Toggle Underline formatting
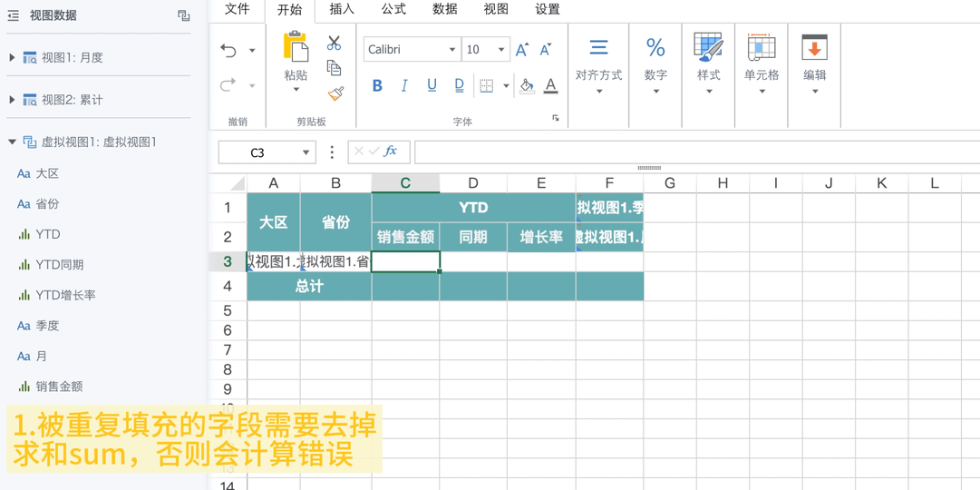Screen dimensions: 980x490 click(432, 85)
